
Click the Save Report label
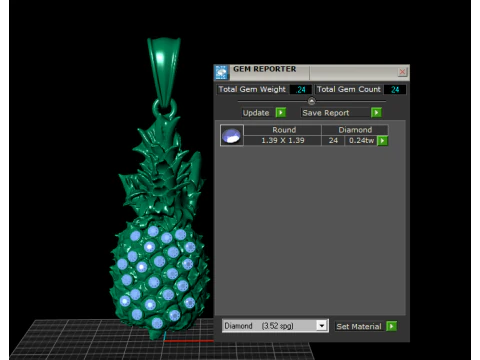[326, 113]
